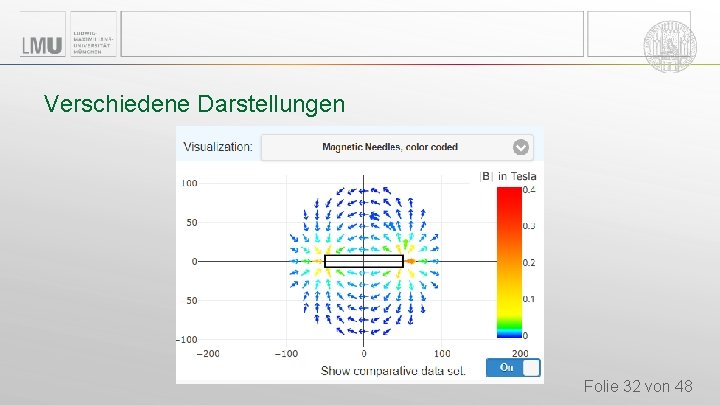Click 'Show comparative data set' label
Screen dimensions: 720x405
click(x=393, y=371)
